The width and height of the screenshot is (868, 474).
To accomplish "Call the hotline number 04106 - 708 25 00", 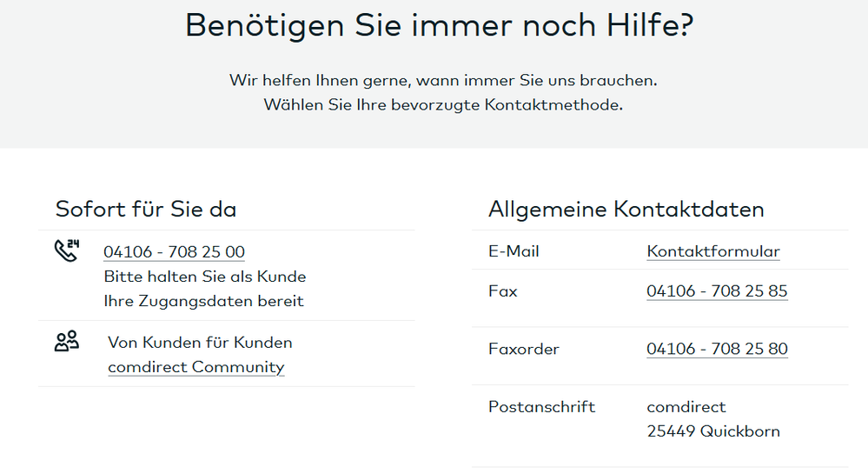I will [174, 252].
